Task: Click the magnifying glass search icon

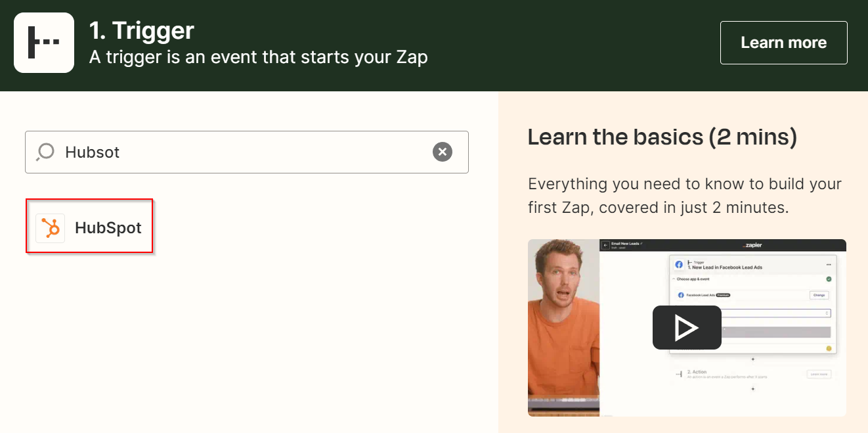Action: click(45, 152)
